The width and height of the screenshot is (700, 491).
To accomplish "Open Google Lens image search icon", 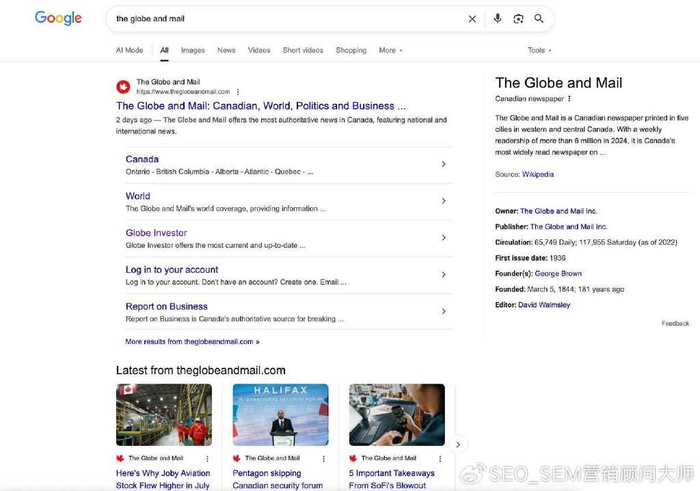I will point(518,19).
